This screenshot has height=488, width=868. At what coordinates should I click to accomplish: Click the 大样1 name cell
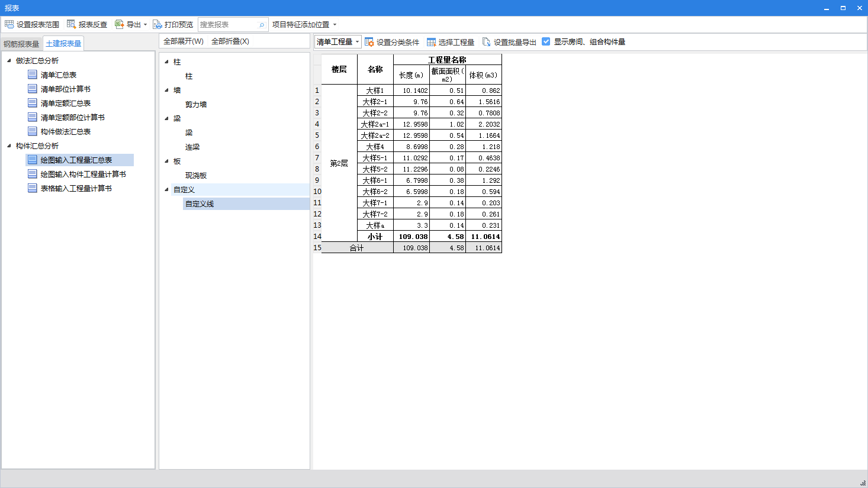coord(375,91)
